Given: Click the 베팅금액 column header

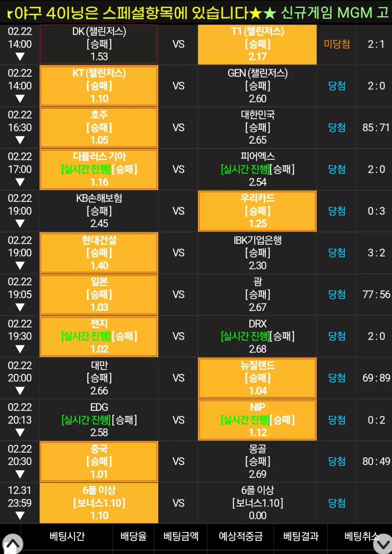Looking at the screenshot, I should click(x=181, y=536).
